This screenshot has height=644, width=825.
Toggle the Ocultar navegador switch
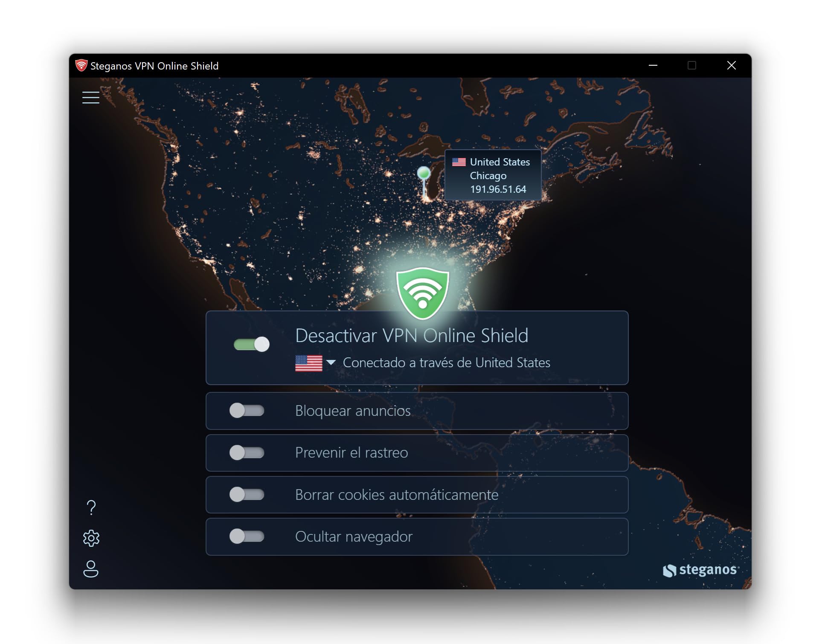pyautogui.click(x=247, y=536)
